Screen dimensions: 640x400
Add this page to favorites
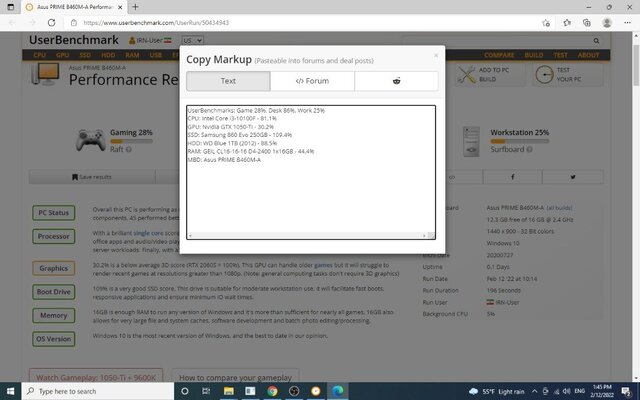click(546, 23)
